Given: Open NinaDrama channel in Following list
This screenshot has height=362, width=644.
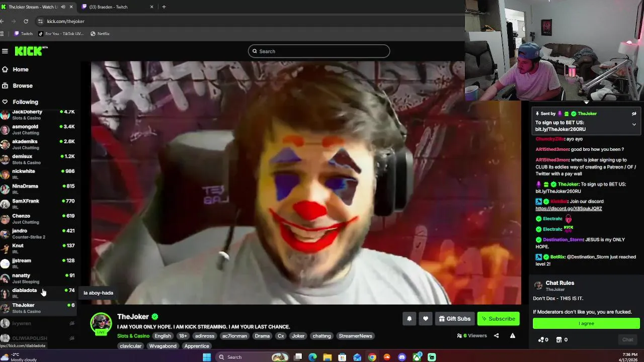Looking at the screenshot, I should (x=38, y=189).
